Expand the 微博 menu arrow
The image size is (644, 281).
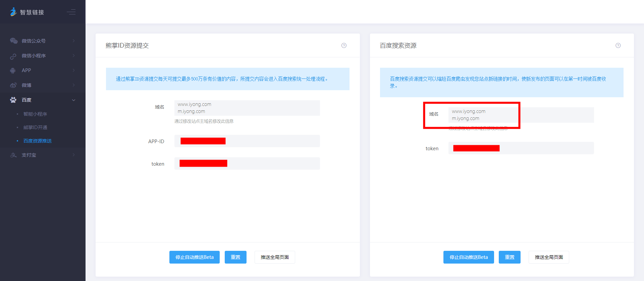(74, 85)
